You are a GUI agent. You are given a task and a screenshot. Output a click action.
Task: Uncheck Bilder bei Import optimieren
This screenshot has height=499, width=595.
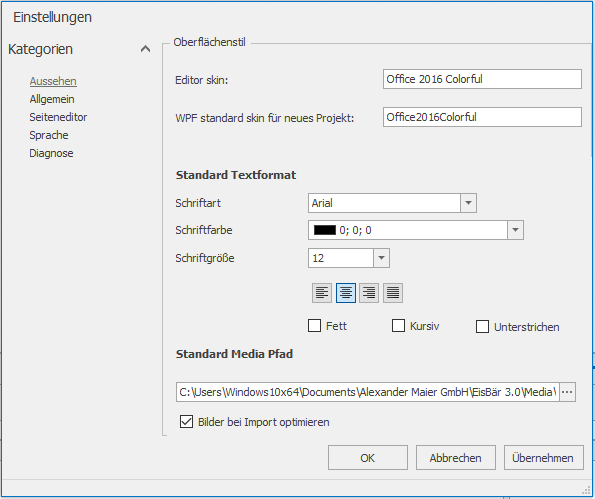click(x=186, y=422)
